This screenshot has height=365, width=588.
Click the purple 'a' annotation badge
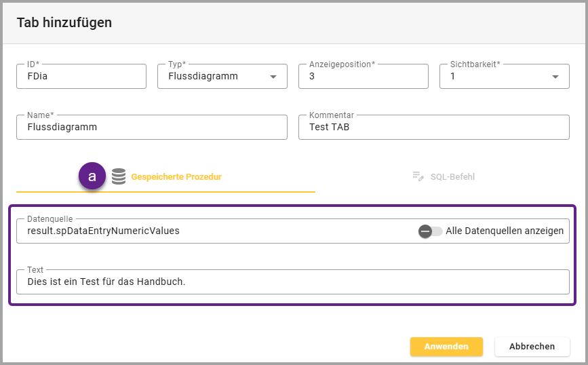pyautogui.click(x=92, y=176)
